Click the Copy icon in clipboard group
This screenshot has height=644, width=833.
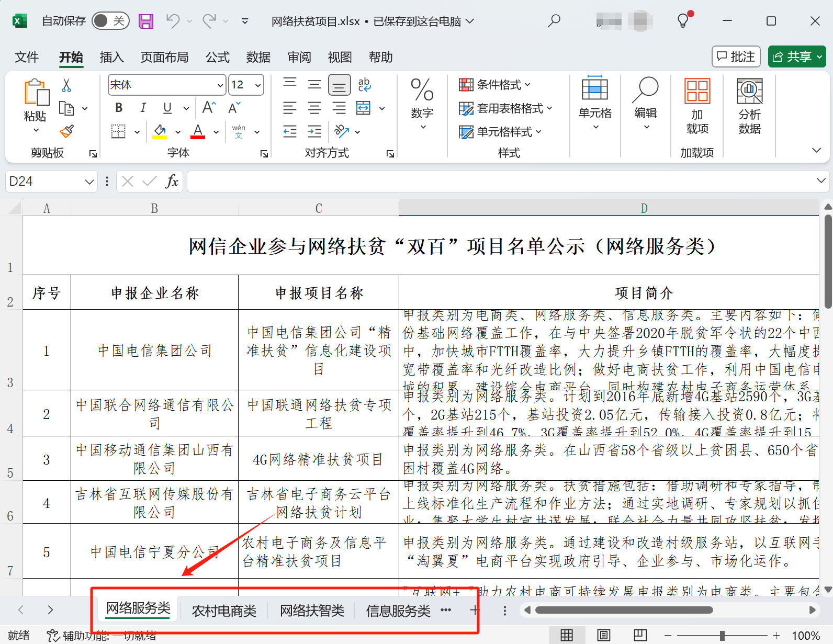[x=66, y=108]
